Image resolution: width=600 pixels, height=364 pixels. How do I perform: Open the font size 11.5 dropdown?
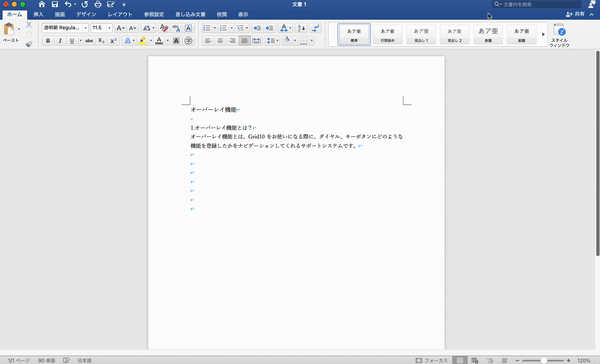point(109,28)
